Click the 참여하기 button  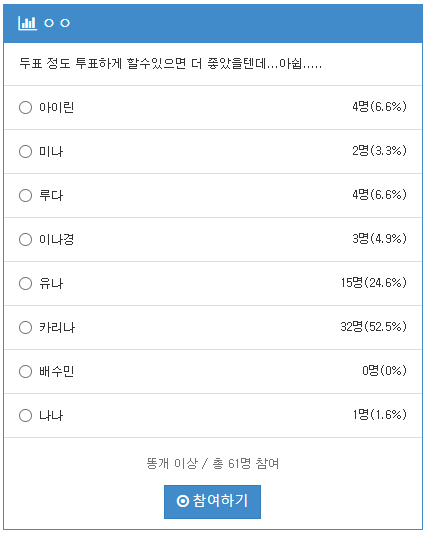click(x=212, y=501)
